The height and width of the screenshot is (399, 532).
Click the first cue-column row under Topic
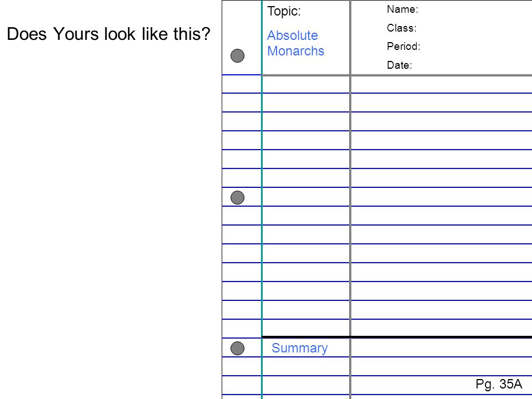pyautogui.click(x=306, y=84)
